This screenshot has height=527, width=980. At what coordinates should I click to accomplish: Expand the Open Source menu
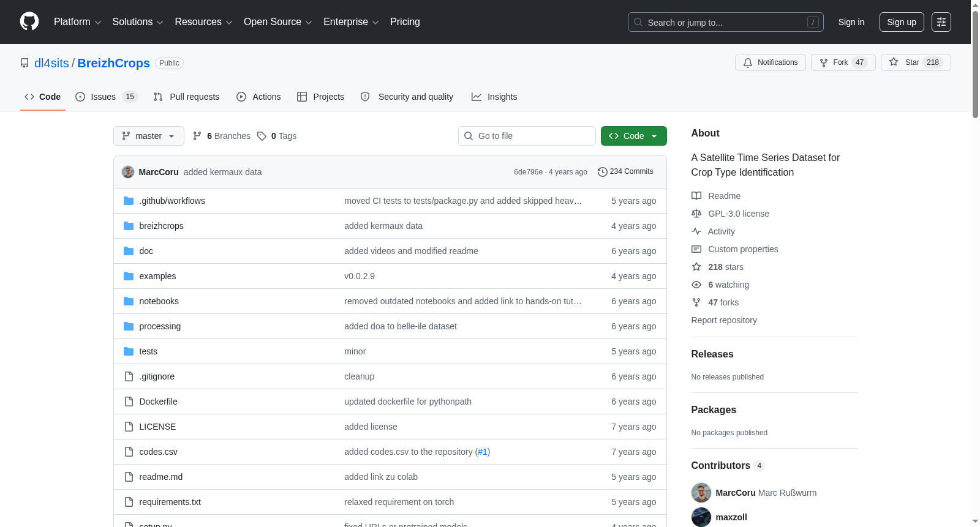point(278,22)
